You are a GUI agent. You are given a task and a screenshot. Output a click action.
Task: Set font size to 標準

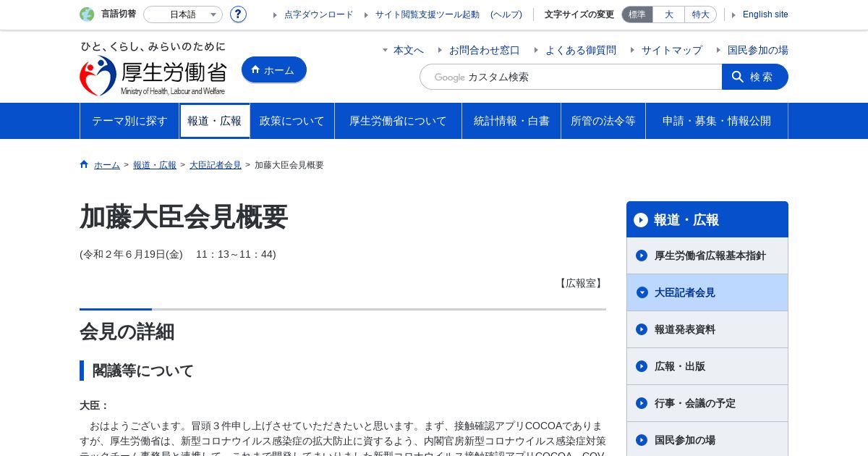637,14
